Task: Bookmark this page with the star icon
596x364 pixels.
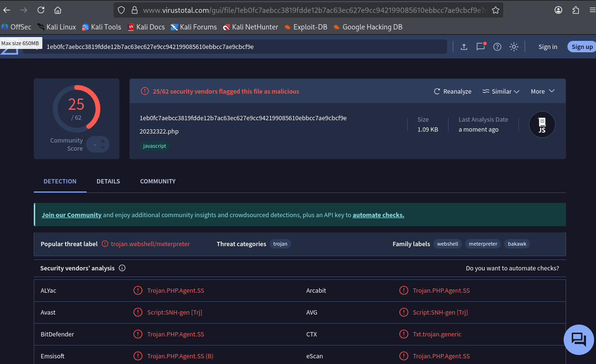Action: click(x=496, y=10)
